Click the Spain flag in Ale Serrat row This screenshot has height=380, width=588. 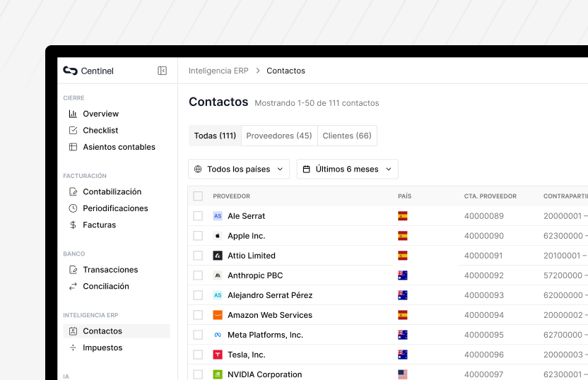403,216
